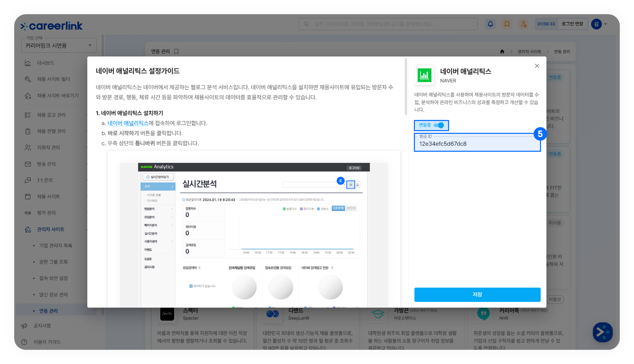Open the bookmarks icon in header
The height and width of the screenshot is (364, 634).
[507, 24]
